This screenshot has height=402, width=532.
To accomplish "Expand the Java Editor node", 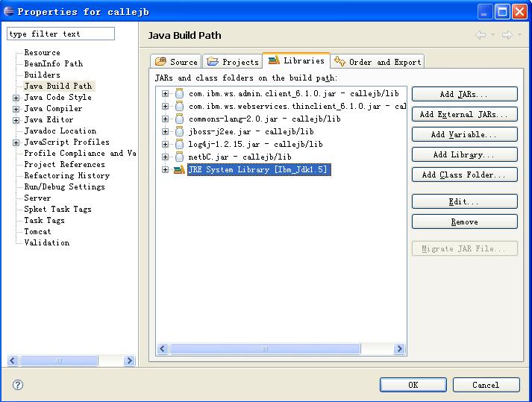I will tap(16, 120).
